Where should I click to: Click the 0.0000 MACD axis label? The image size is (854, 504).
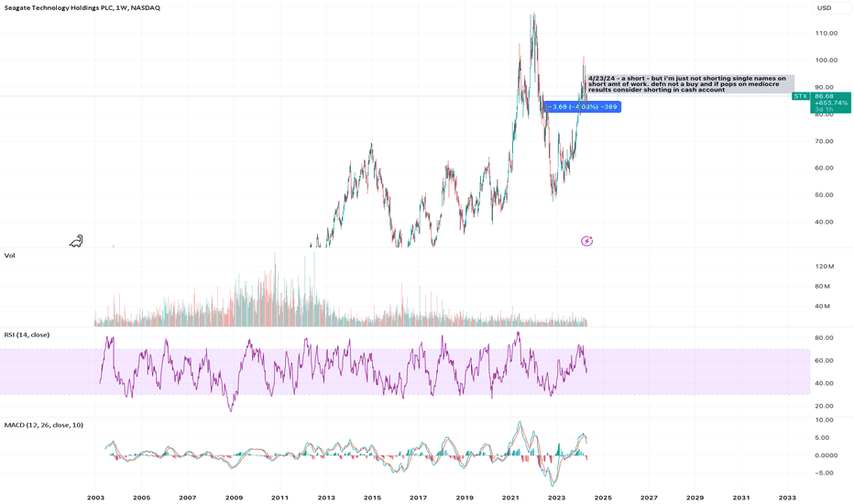[827, 455]
